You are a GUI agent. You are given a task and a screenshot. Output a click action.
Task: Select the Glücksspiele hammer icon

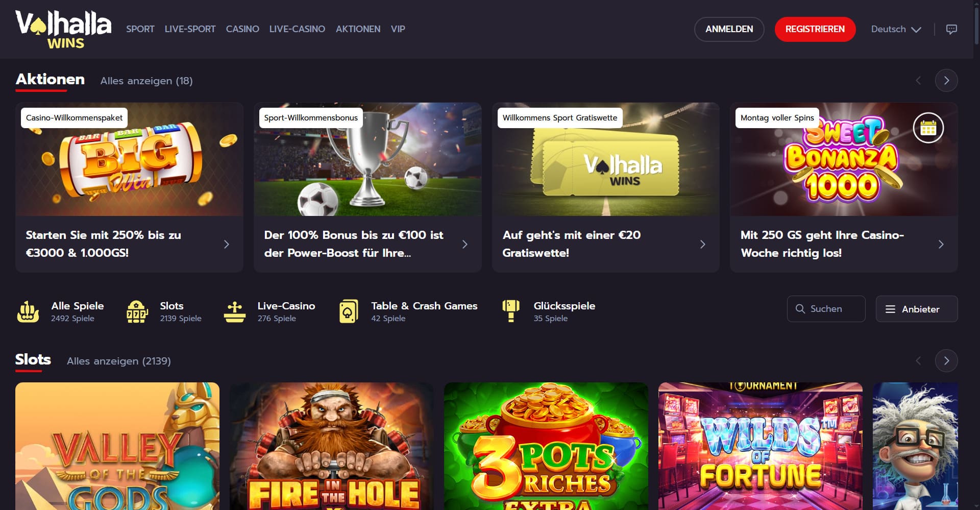tap(511, 311)
